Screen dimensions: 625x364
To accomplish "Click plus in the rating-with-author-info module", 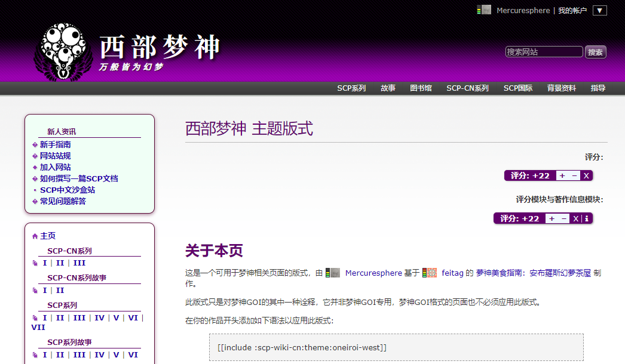I will point(552,218).
